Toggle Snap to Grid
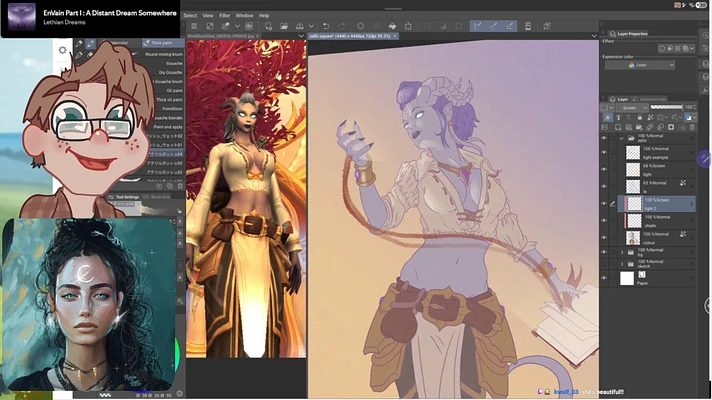The width and height of the screenshot is (712, 400). pyautogui.click(x=509, y=26)
